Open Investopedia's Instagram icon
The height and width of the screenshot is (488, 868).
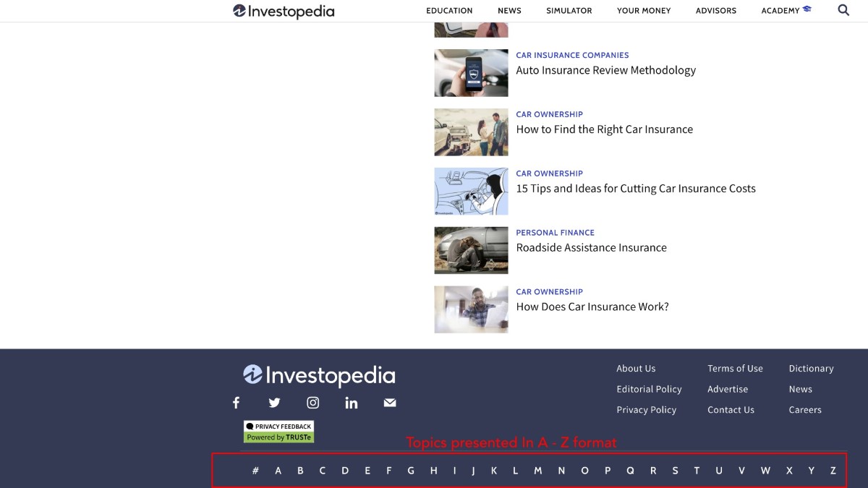coord(312,403)
